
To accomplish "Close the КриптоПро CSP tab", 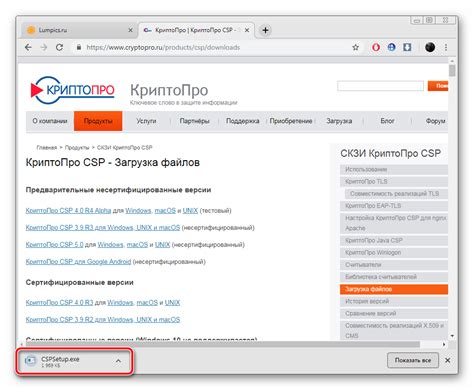I will 247,30.
